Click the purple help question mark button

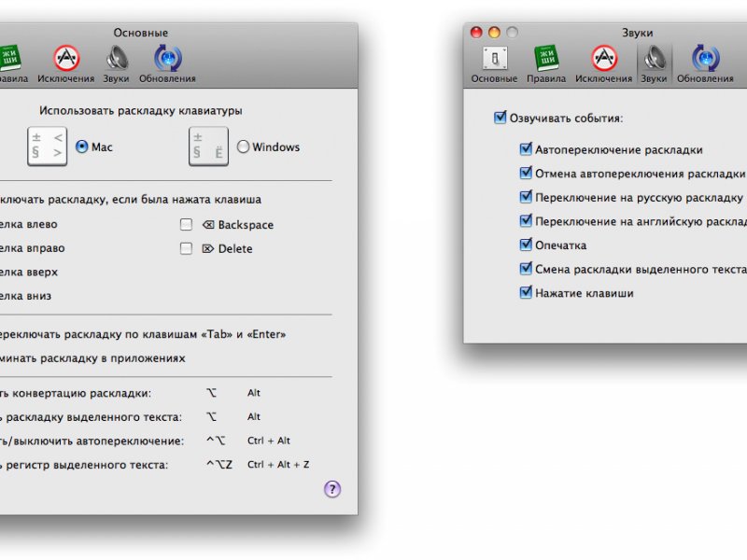[x=332, y=489]
